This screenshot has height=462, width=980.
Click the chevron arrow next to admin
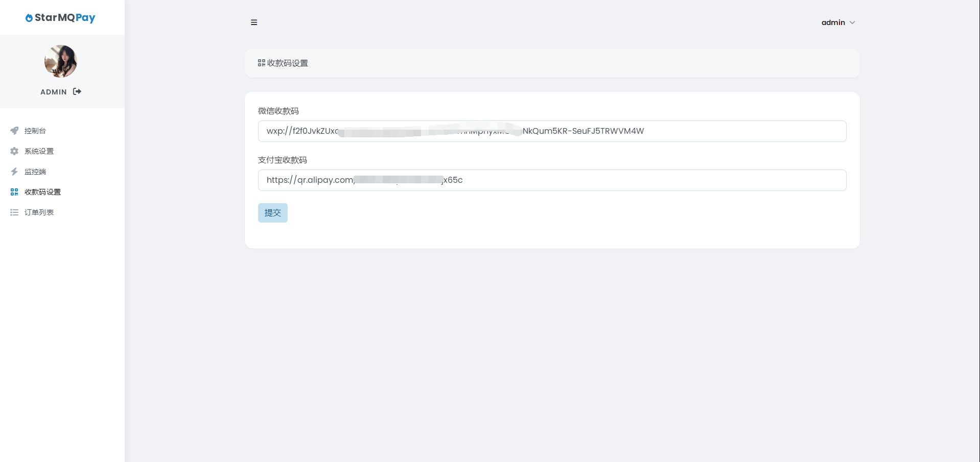(x=852, y=22)
